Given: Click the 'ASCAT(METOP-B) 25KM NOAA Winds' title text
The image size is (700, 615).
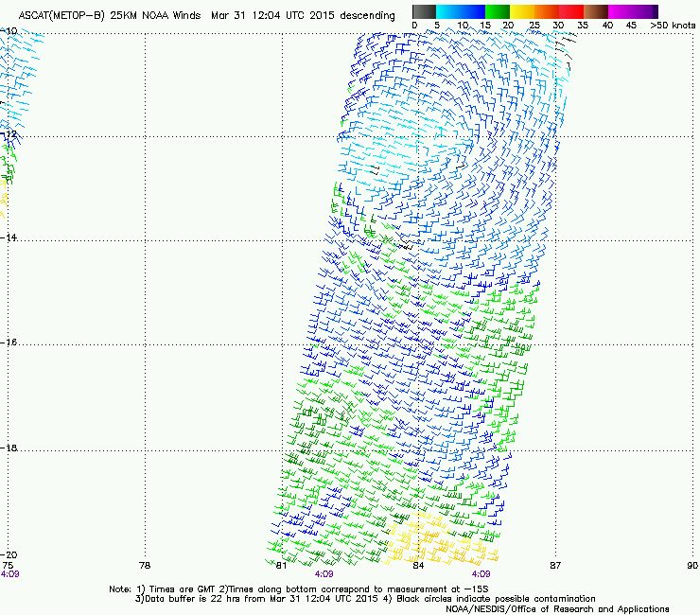Looking at the screenshot, I should click(x=110, y=16).
